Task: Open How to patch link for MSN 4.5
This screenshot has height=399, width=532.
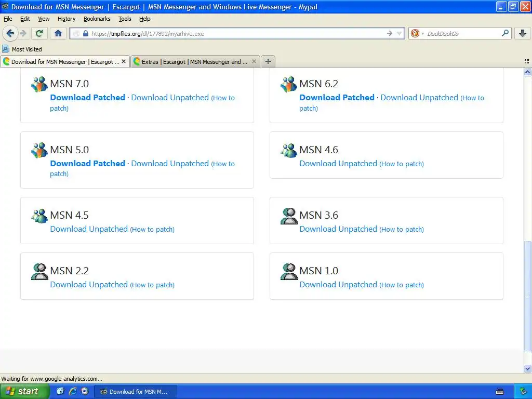Action: 152,229
